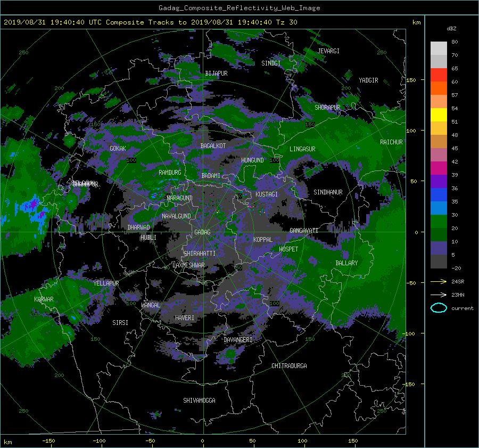Select the SINDGI city label
The image size is (479, 448).
[x=271, y=63]
